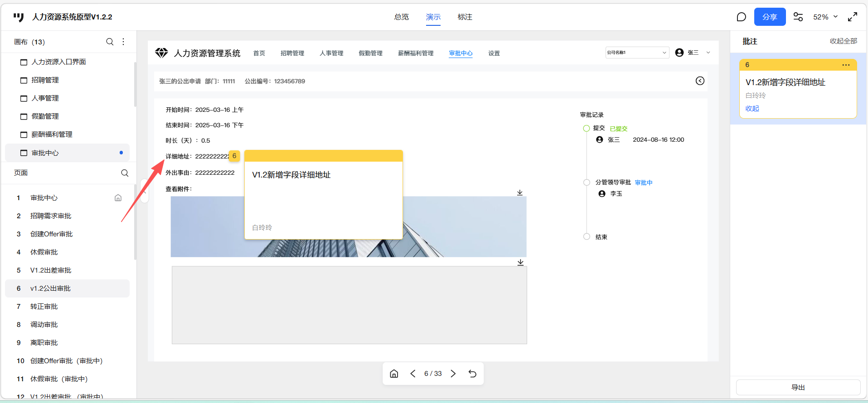The width and height of the screenshot is (868, 403).
Task: Open the canvas list three-dot menu
Action: (123, 42)
